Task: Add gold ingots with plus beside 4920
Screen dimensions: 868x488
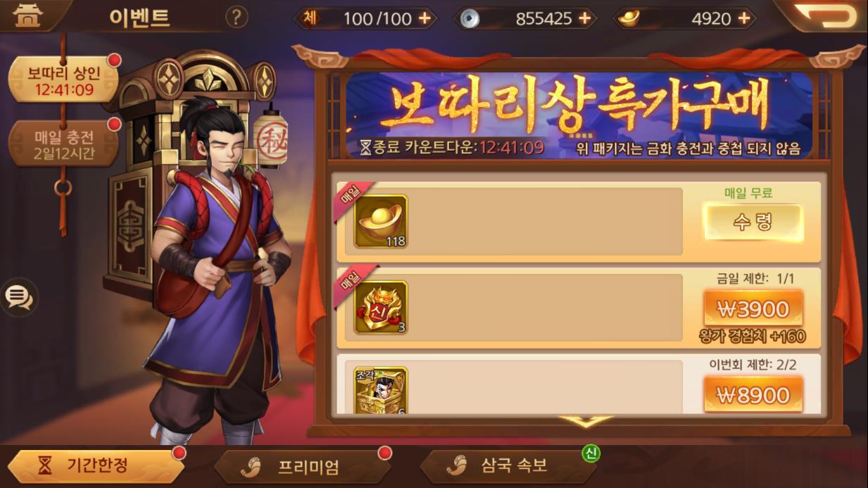Action: (743, 19)
